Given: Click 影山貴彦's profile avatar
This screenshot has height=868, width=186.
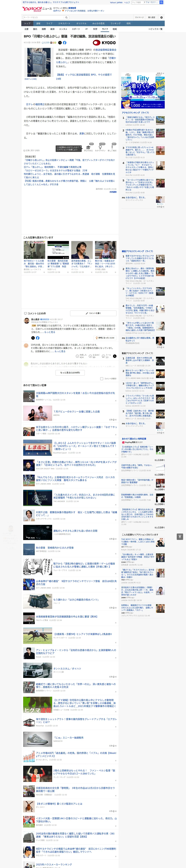Looking at the screenshot, I should tap(26, 320).
